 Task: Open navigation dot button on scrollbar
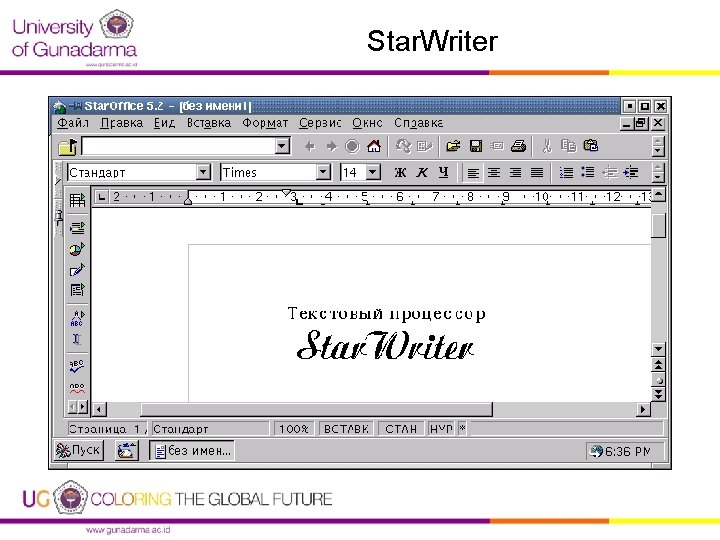click(658, 380)
